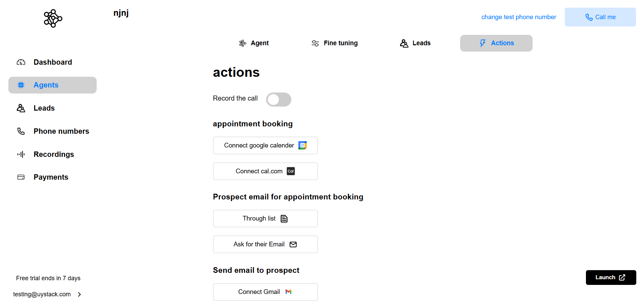Switch to the Fine tuning tab
The height and width of the screenshot is (304, 644).
click(335, 43)
